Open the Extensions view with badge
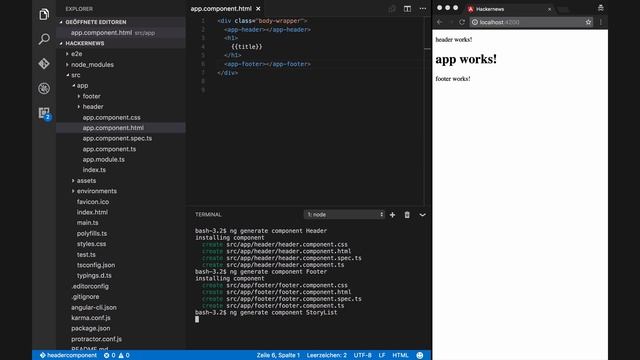The width and height of the screenshot is (640, 360). coord(44,113)
